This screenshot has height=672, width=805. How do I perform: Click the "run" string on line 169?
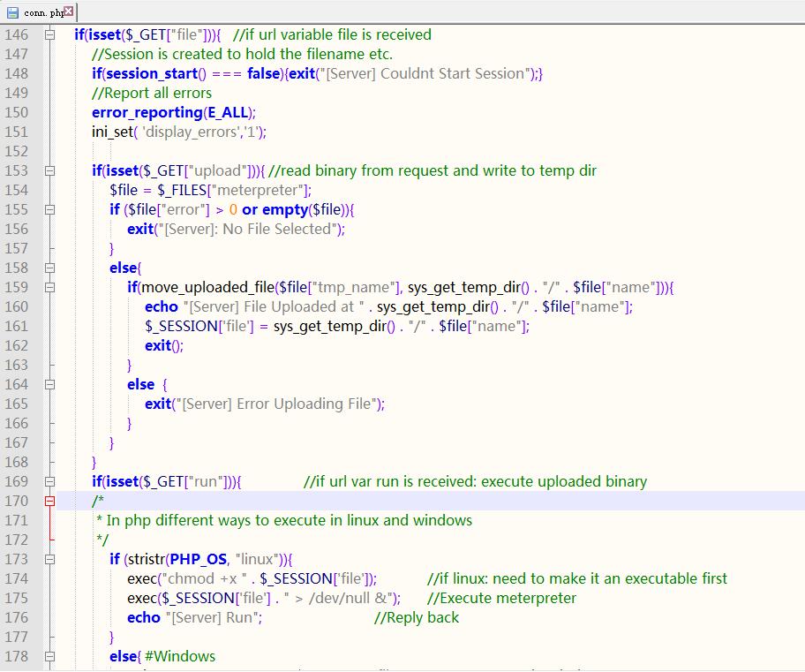(206, 482)
